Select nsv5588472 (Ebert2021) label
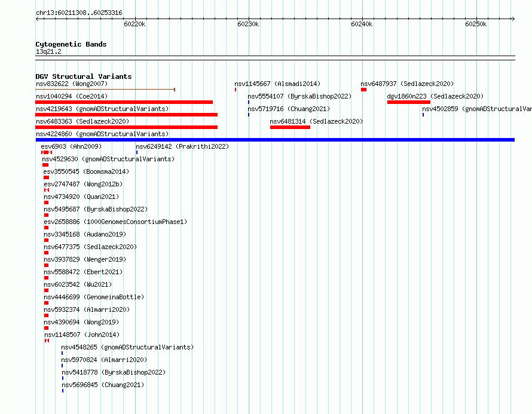 (x=83, y=272)
